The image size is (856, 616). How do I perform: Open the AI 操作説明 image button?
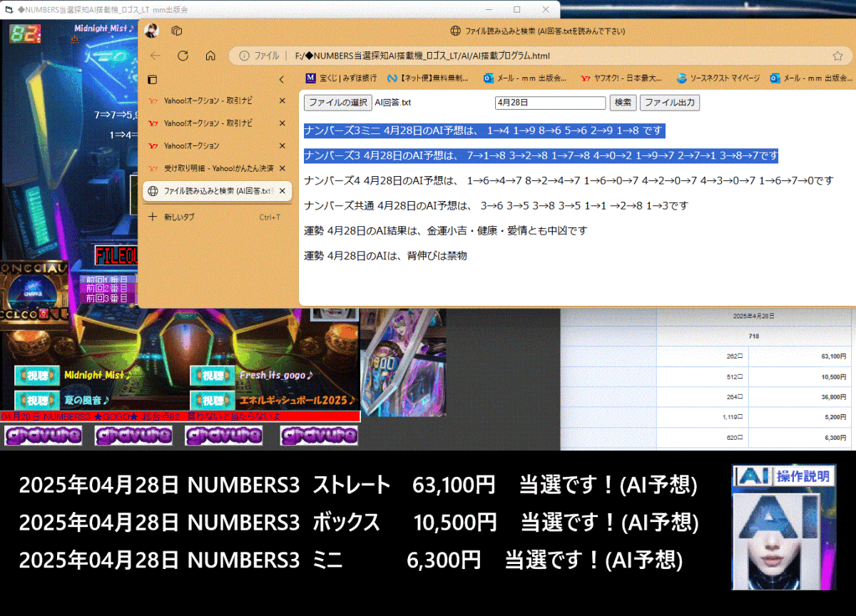[783, 528]
